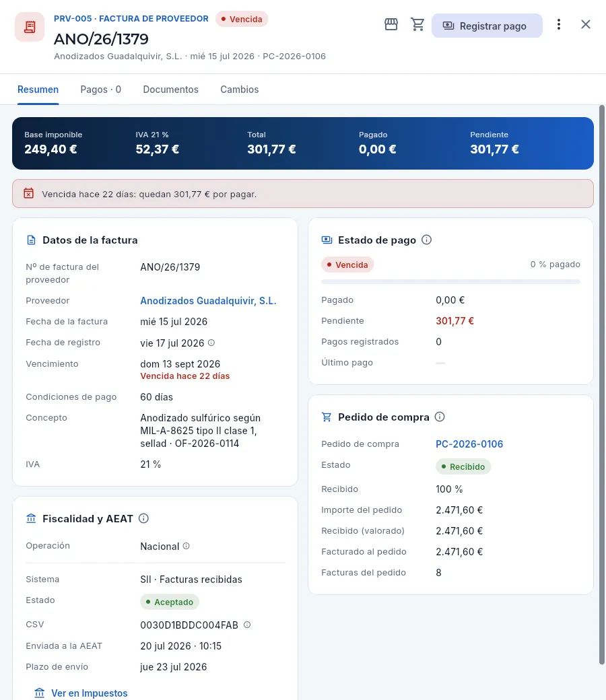Screen dimensions: 606x700
Task: Click the Vencida status chip in Estado de pago
Action: [347, 265]
